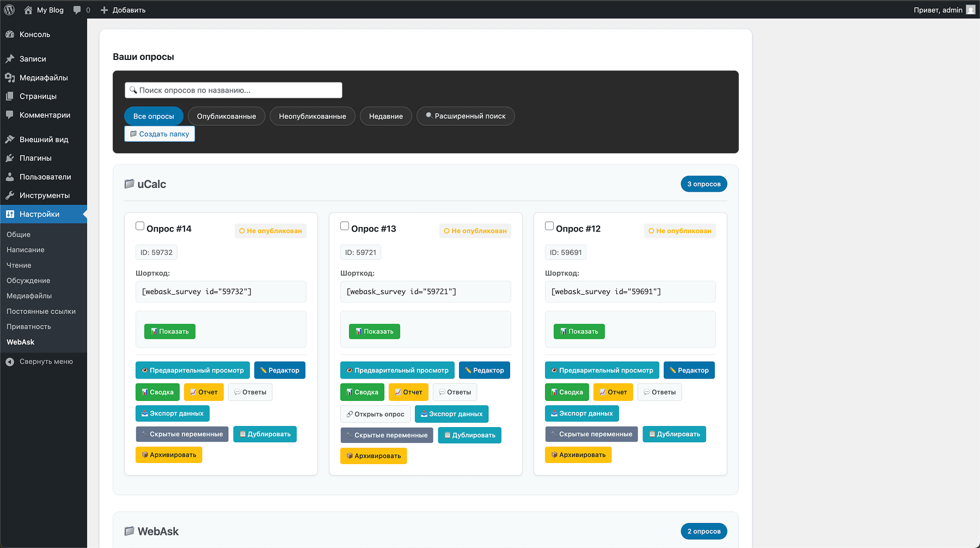
Task: Click the shortcode field for survey 59721
Action: tap(426, 292)
